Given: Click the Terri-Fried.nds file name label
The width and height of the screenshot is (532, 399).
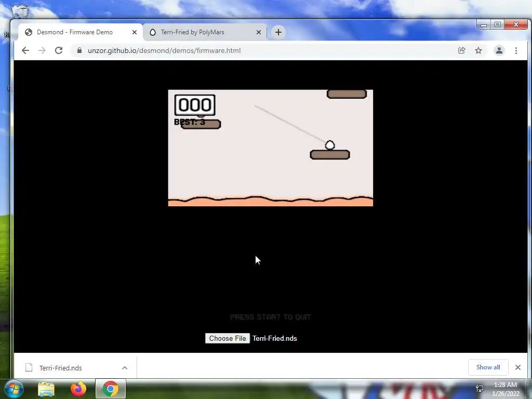Looking at the screenshot, I should 274,338.
